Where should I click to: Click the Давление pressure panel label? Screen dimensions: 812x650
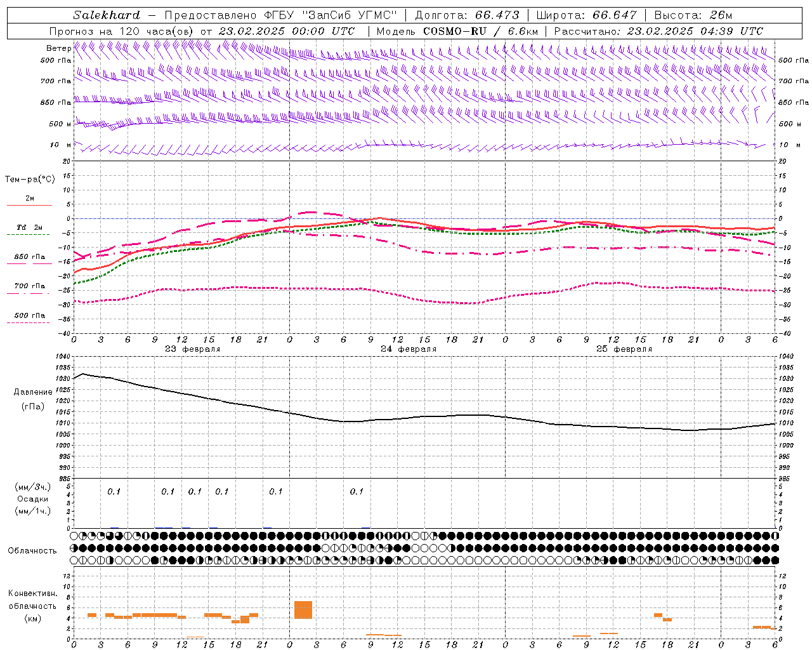(33, 392)
